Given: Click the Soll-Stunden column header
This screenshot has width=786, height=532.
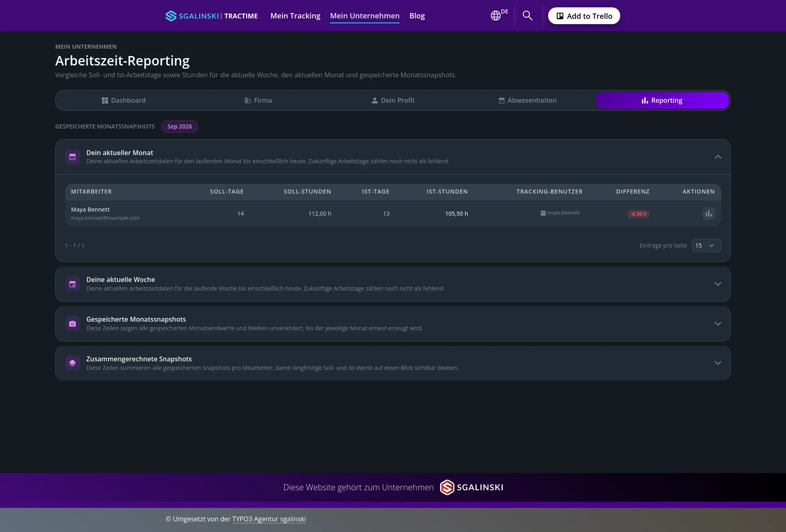Looking at the screenshot, I should tap(307, 192).
